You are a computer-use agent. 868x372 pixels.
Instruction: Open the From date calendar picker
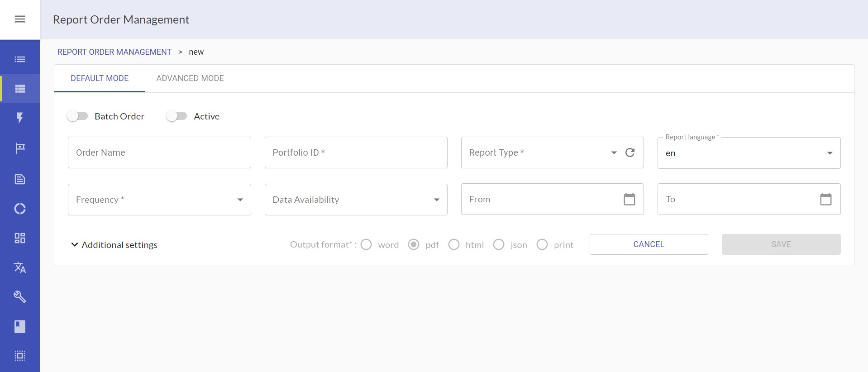click(x=629, y=199)
